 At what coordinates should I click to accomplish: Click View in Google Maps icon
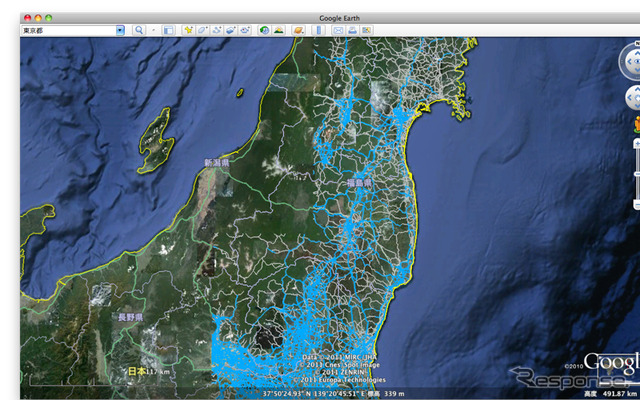[x=366, y=30]
